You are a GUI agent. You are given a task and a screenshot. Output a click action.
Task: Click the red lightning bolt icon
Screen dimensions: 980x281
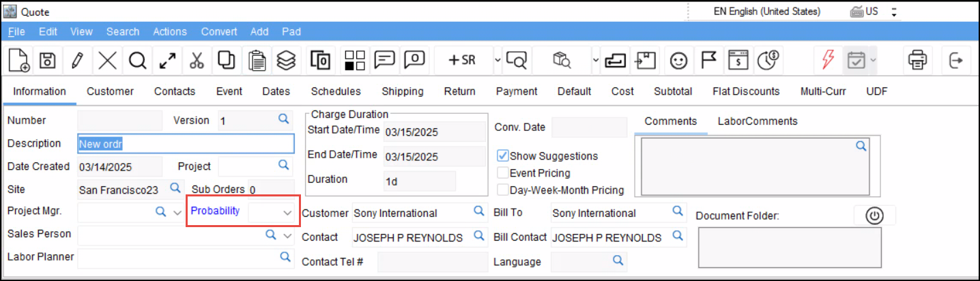(x=827, y=61)
